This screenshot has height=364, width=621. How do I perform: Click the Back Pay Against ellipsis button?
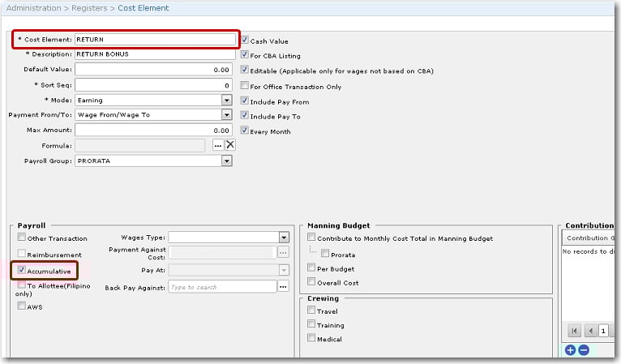(284, 287)
